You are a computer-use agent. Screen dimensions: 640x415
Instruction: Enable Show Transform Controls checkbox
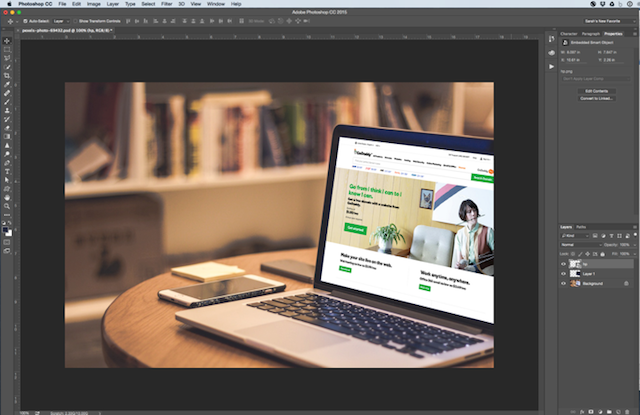pyautogui.click(x=76, y=21)
